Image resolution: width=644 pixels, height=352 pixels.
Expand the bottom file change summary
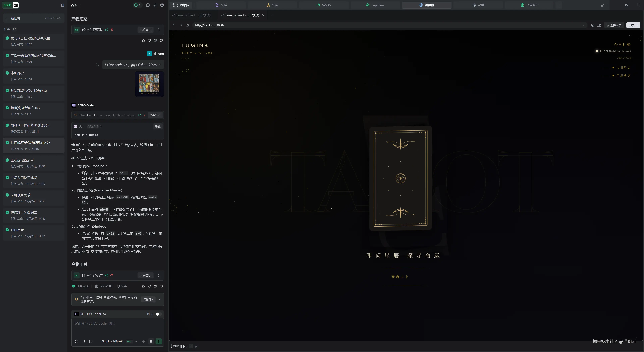pos(158,276)
